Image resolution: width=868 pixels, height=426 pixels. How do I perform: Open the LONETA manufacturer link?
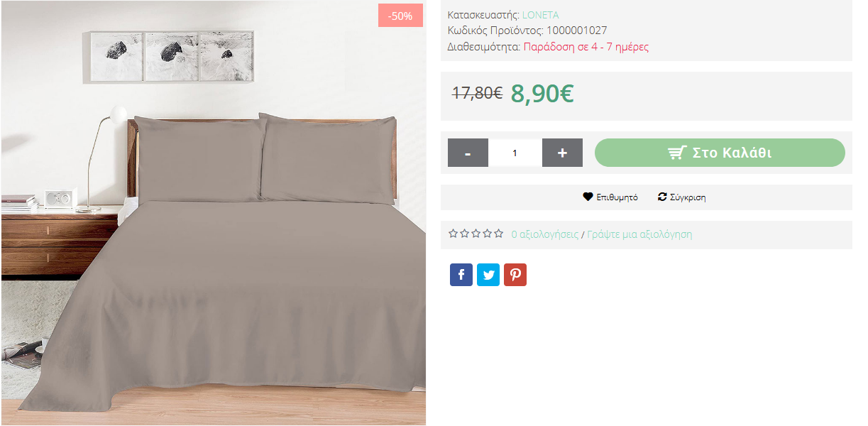(x=541, y=15)
